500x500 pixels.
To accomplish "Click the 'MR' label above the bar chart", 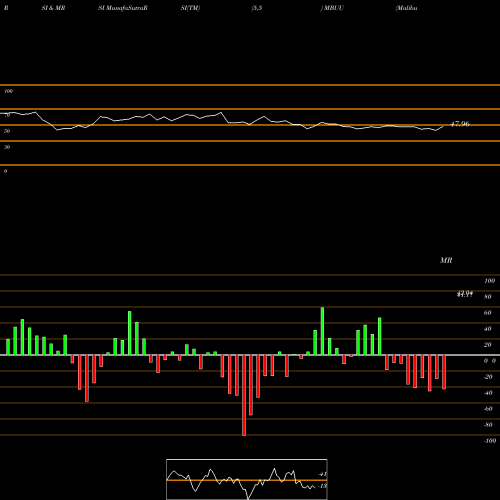I will pos(446,260).
